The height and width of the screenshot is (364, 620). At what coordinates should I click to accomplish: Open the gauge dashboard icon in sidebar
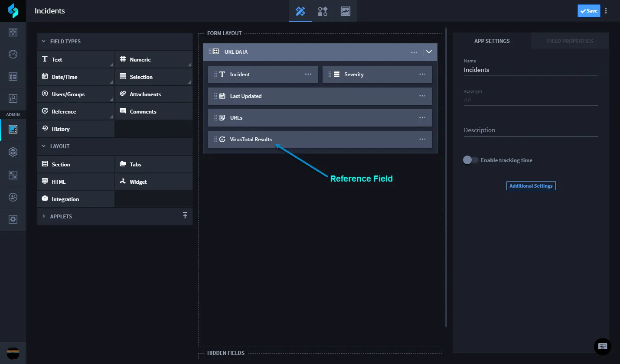pyautogui.click(x=13, y=54)
